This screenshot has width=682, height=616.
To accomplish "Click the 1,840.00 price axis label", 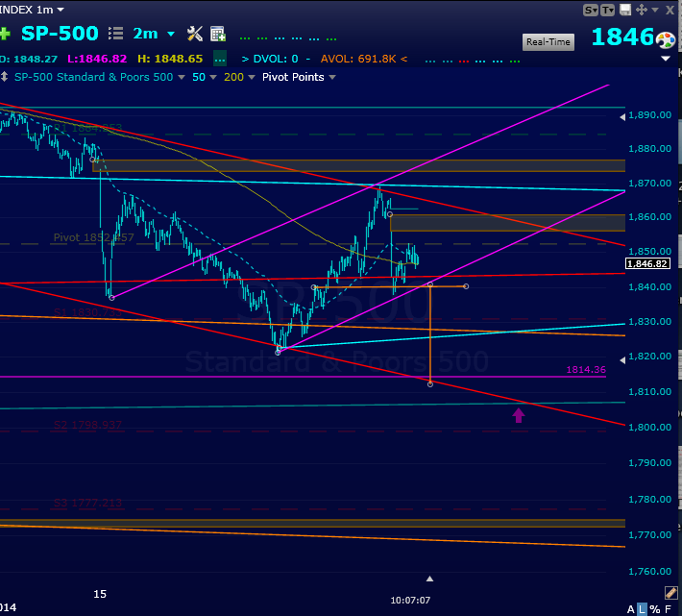I will pos(649,286).
